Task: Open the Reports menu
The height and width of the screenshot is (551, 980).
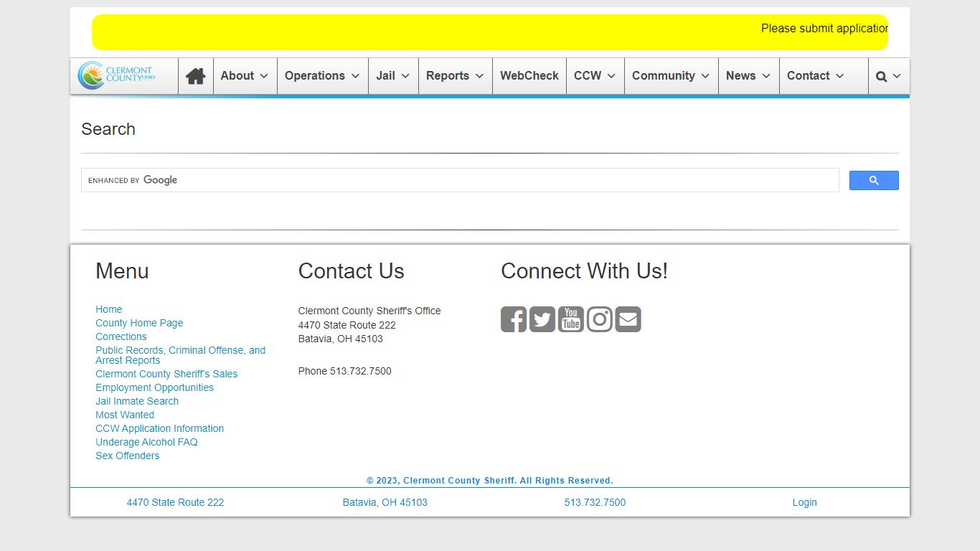Action: tap(455, 76)
